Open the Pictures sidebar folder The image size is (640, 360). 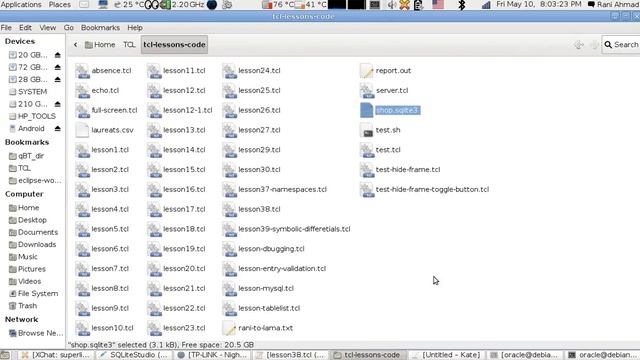(27, 269)
